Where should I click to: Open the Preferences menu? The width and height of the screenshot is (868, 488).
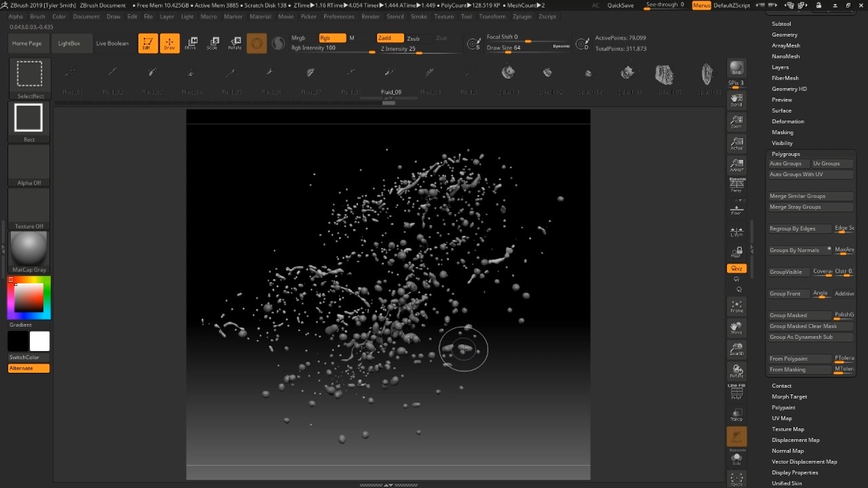pyautogui.click(x=338, y=16)
